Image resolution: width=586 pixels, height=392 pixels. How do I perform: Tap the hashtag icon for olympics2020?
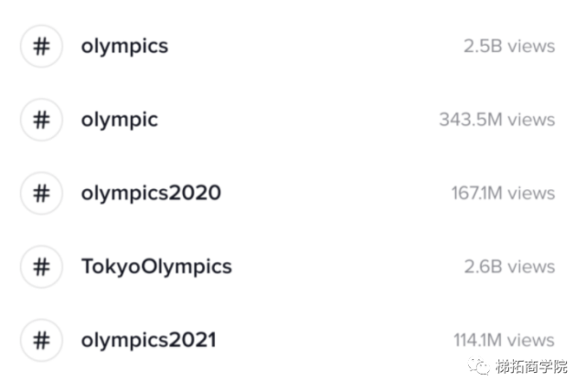pos(41,193)
